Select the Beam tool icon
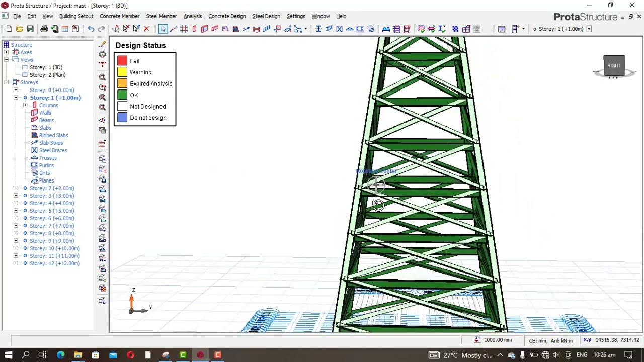Image resolution: width=644 pixels, height=362 pixels. (215, 29)
